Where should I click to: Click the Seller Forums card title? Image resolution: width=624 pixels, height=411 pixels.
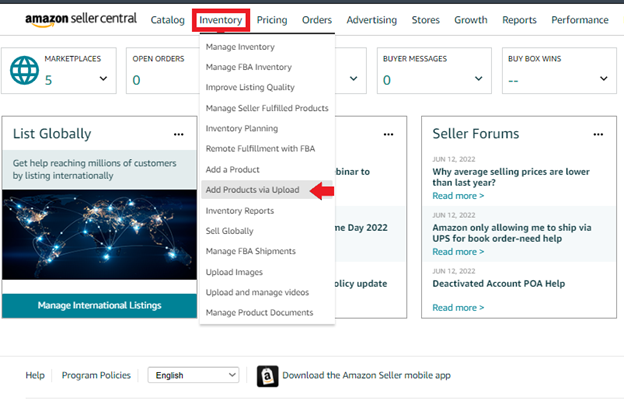476,134
